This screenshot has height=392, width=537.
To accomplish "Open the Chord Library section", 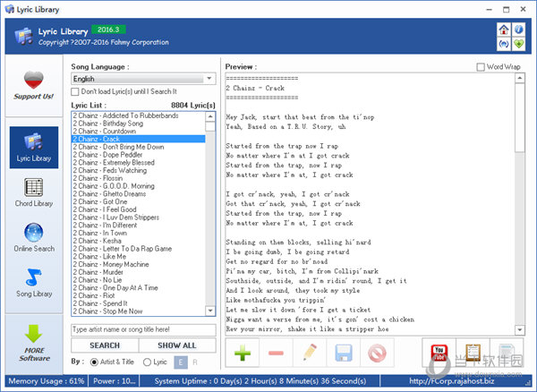I will point(34,192).
